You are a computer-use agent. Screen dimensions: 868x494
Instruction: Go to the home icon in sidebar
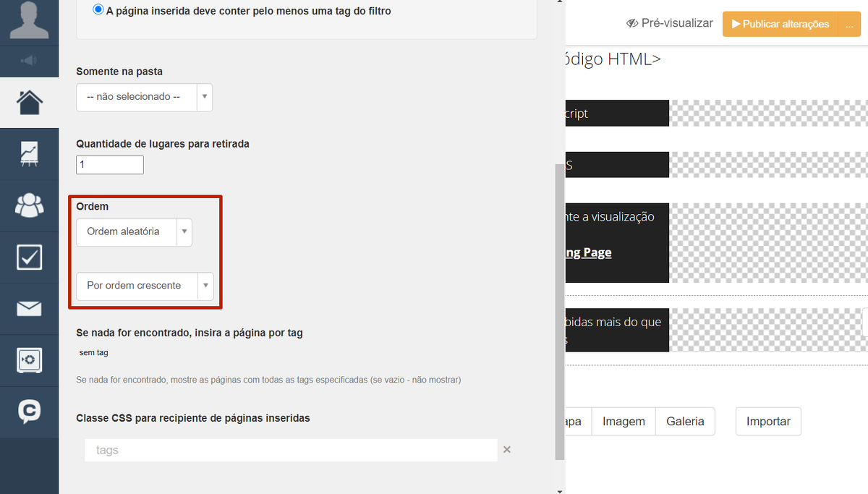(x=29, y=102)
